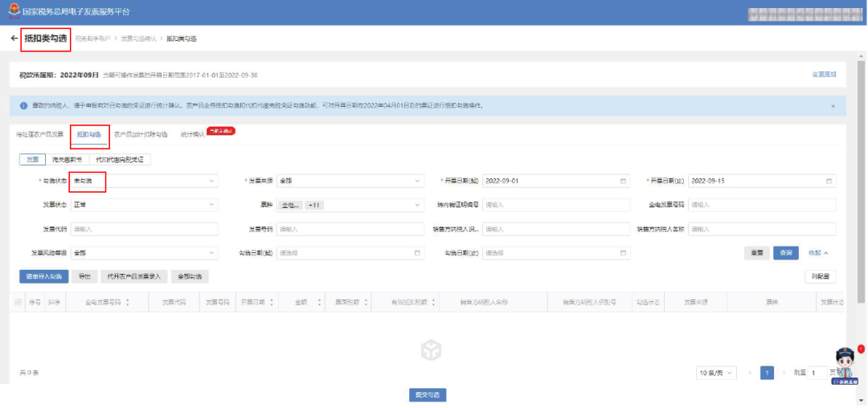Viewport: 868px width, 408px height.
Task: Open calendar for 开票日期(止) field
Action: tap(828, 181)
